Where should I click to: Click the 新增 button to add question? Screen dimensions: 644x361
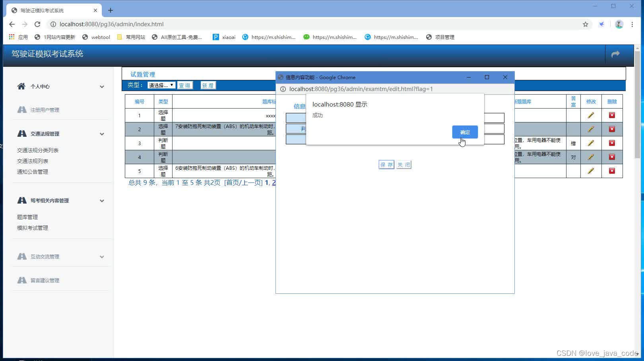[208, 85]
